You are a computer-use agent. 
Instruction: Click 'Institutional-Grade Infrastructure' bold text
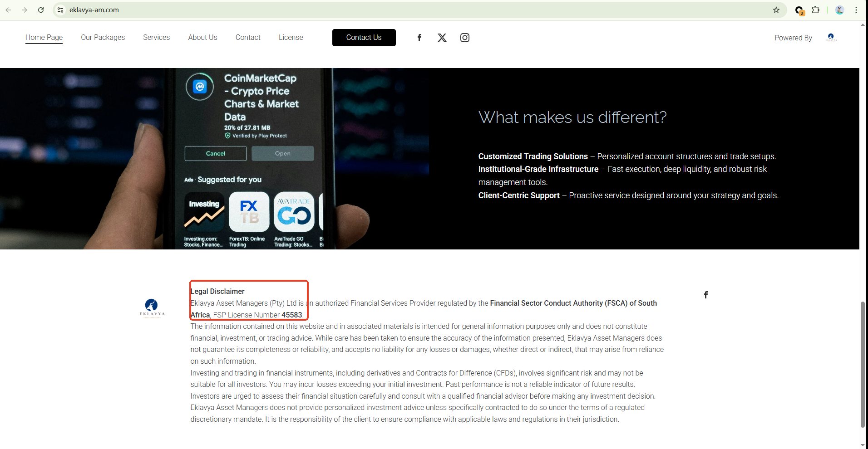click(x=538, y=169)
